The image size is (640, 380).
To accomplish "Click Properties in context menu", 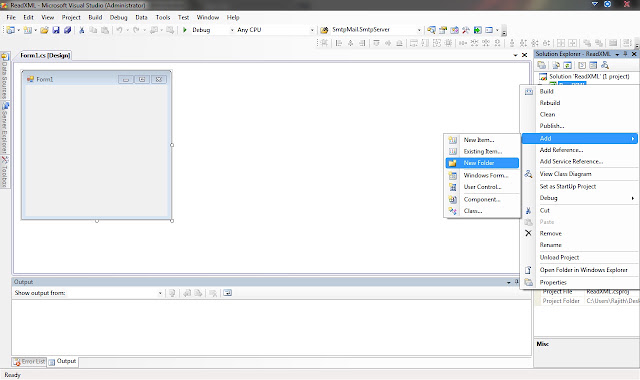I will tap(580, 282).
